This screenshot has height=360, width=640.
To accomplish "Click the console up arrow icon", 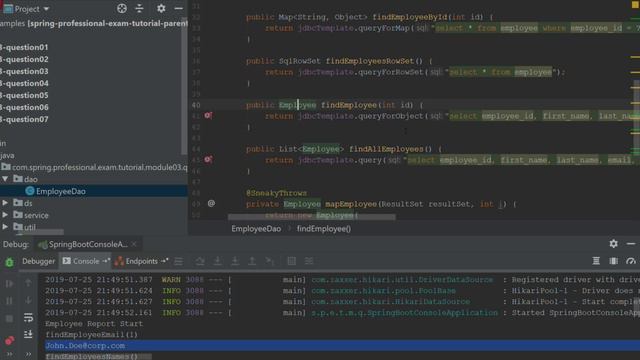I will (28, 283).
